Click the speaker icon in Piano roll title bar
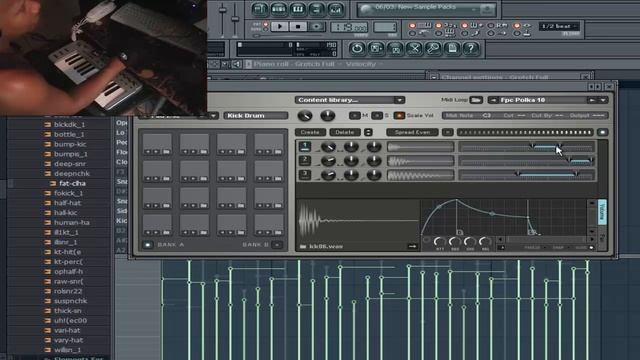Screen dimensions: 640x360 coord(237,64)
